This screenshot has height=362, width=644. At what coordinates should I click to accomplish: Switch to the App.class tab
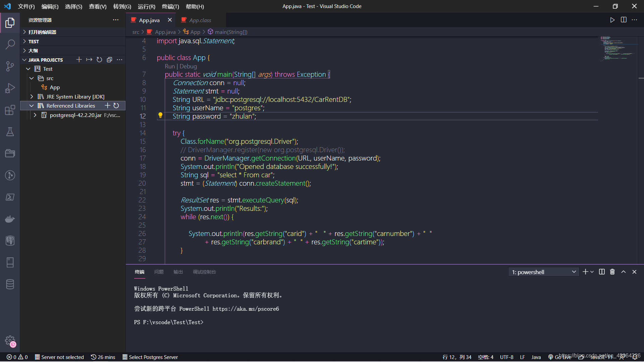click(200, 20)
